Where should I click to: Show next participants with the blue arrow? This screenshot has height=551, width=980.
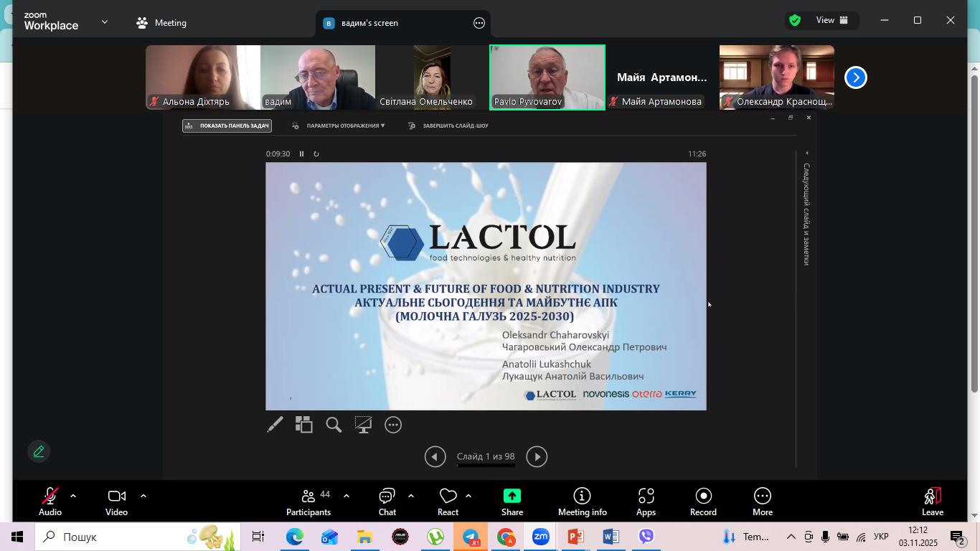[855, 77]
